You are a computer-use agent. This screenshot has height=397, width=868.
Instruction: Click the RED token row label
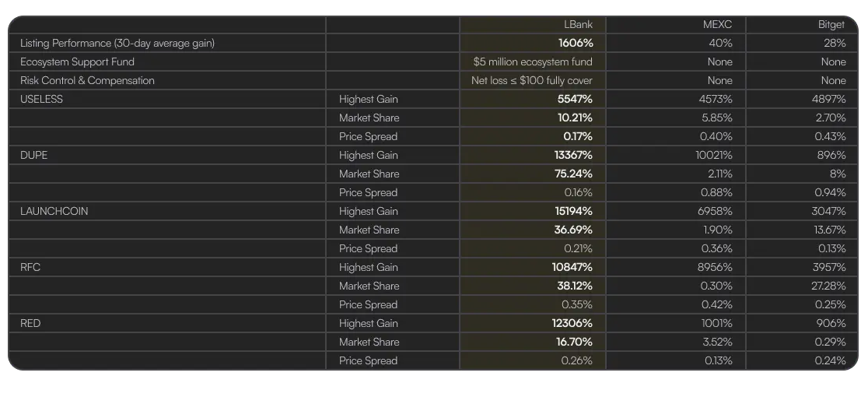[30, 323]
